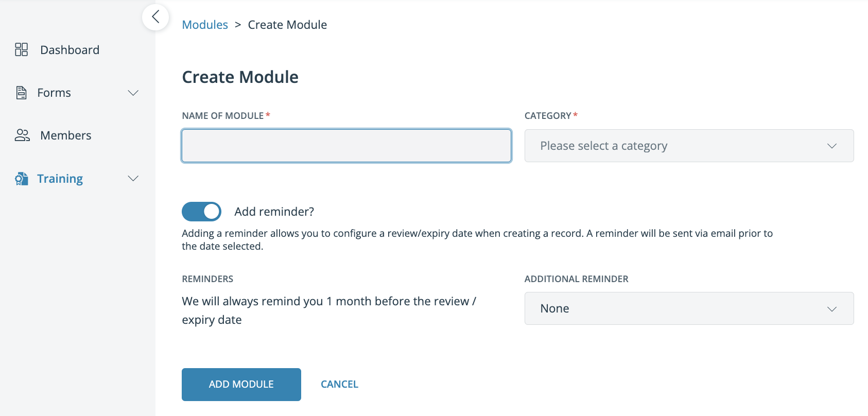This screenshot has height=416, width=868.
Task: Go to the Members section
Action: [66, 135]
